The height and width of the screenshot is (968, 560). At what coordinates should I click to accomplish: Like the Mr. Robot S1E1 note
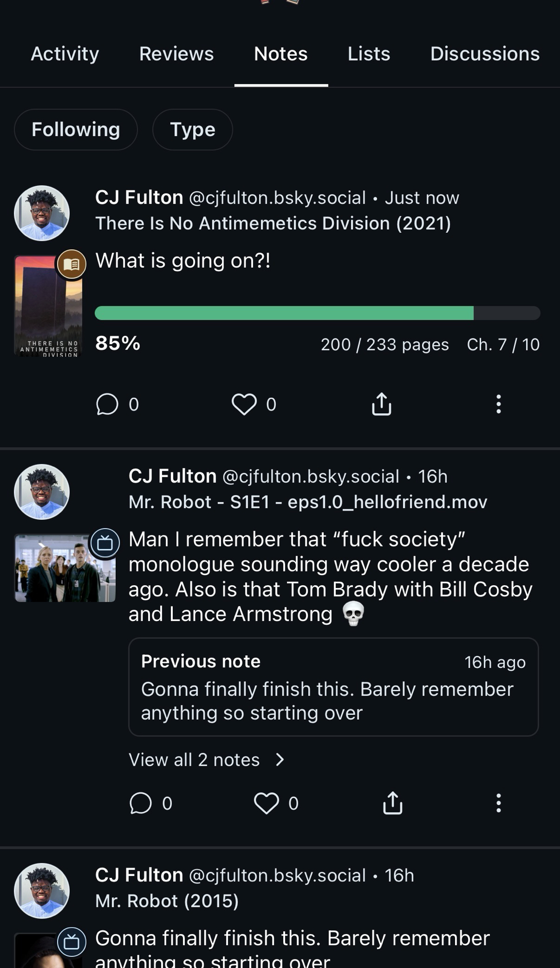(x=266, y=803)
